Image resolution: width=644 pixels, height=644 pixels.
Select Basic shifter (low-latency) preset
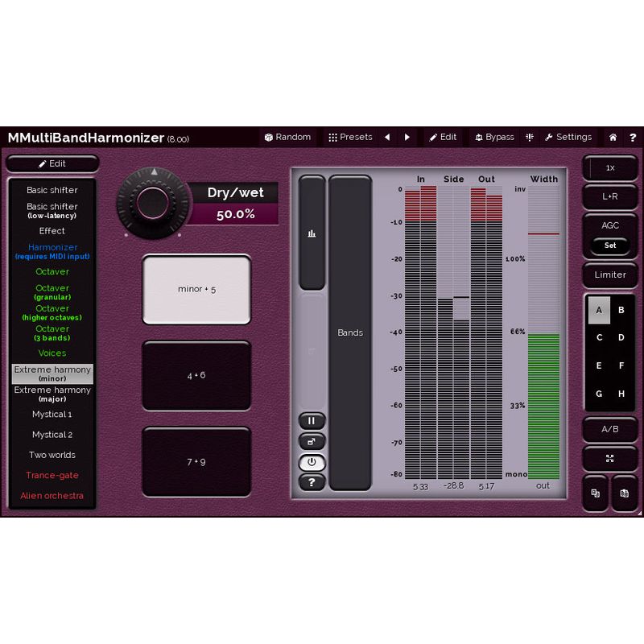coord(52,210)
